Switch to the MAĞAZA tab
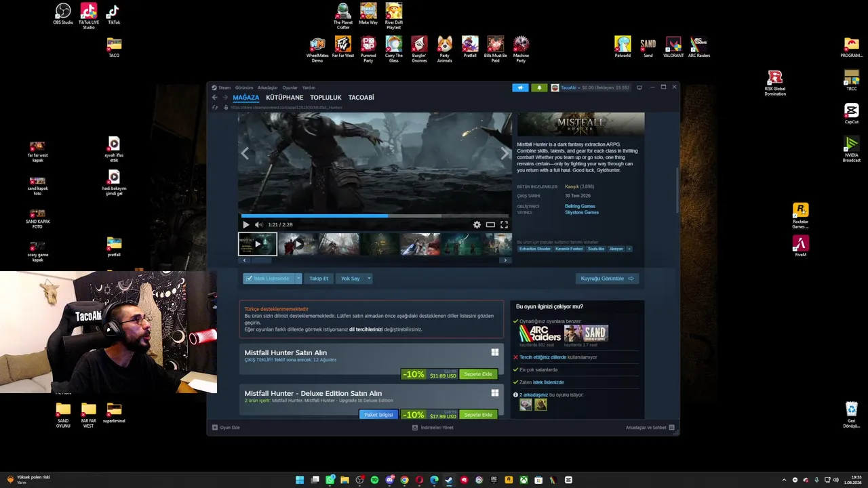Image resolution: width=868 pixels, height=488 pixels. point(246,98)
